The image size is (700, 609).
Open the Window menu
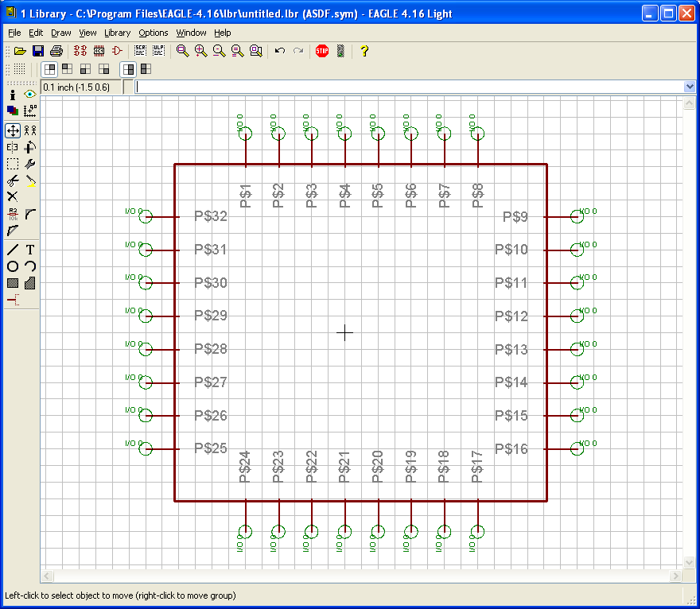pos(191,33)
